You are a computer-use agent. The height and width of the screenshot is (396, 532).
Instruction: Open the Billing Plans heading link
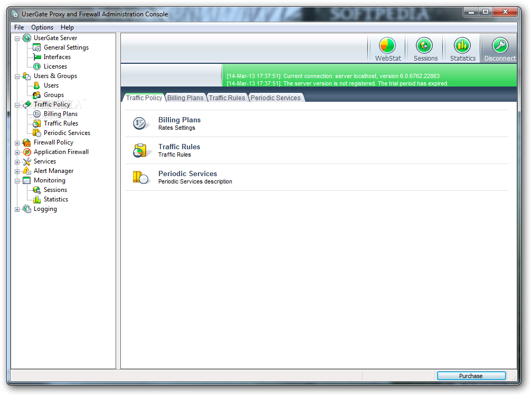179,120
